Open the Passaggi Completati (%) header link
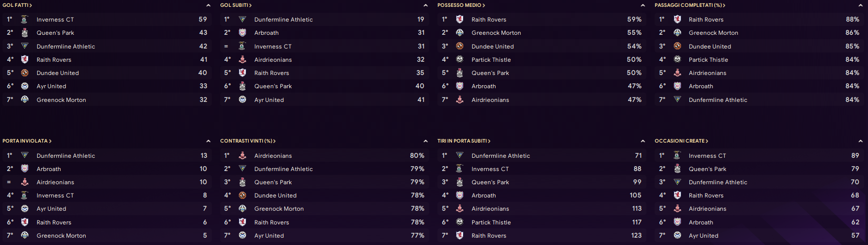The width and height of the screenshot is (868, 245). click(690, 5)
